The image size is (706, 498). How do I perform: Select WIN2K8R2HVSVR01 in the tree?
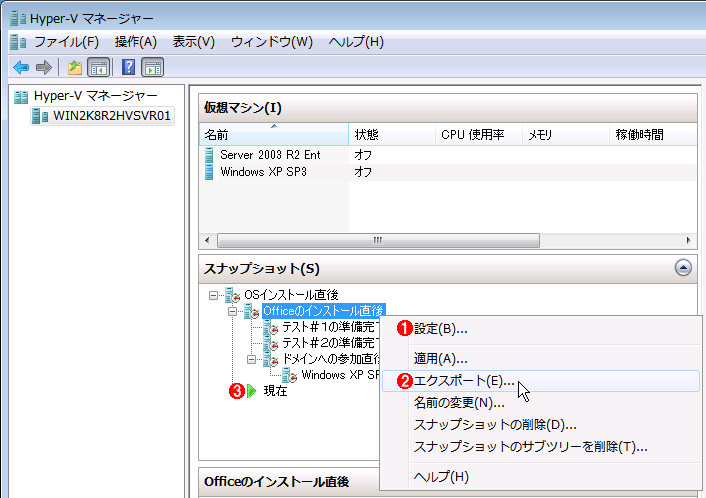112,116
